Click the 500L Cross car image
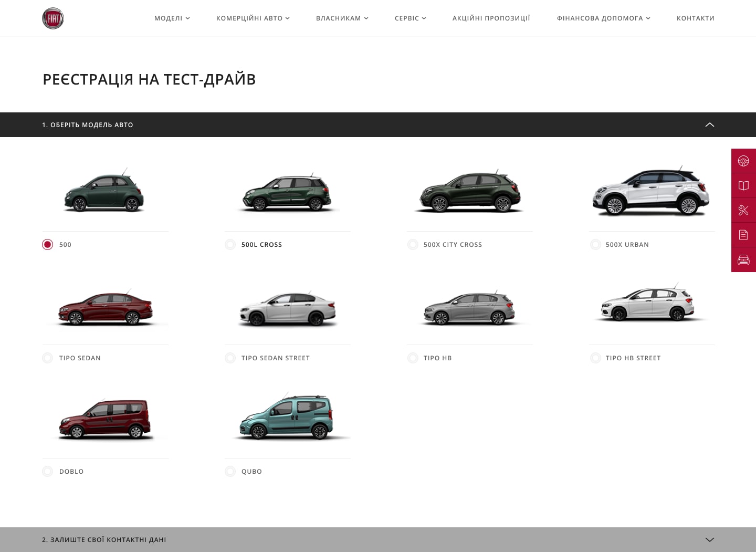Image resolution: width=756 pixels, height=552 pixels. (287, 192)
